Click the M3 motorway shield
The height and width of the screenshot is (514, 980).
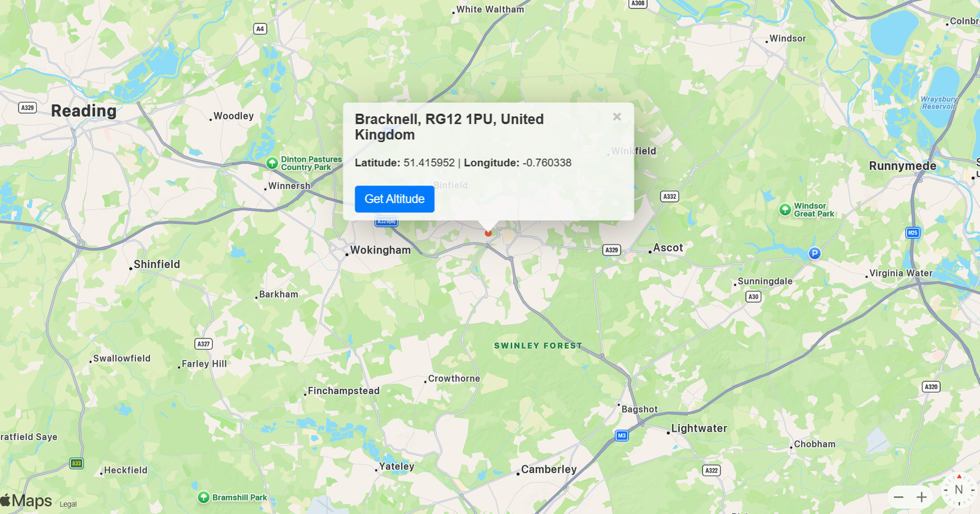(x=622, y=436)
